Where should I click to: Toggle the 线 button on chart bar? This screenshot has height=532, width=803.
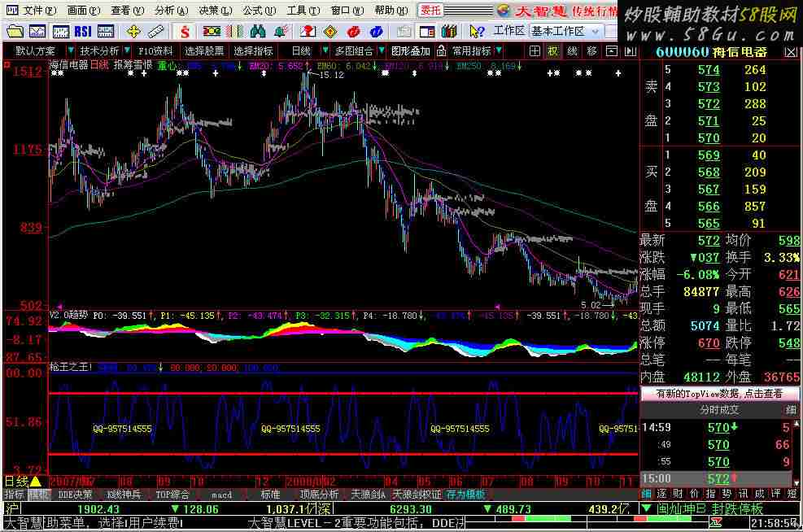point(573,51)
